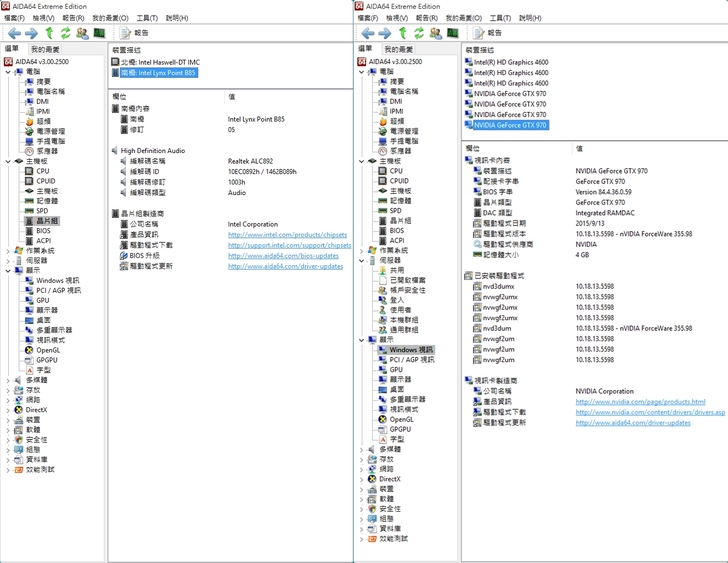The width and height of the screenshot is (728, 563).
Task: Open the nvidia.com/page/products.html link
Action: [x=640, y=402]
